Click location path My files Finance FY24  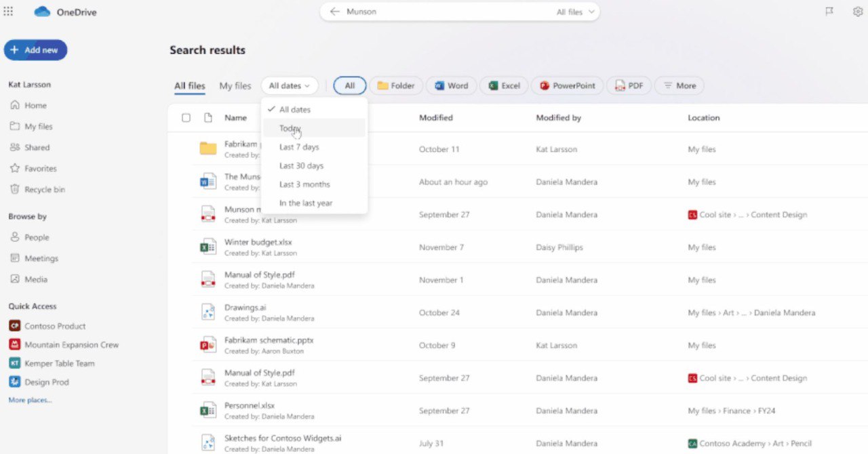(x=731, y=411)
